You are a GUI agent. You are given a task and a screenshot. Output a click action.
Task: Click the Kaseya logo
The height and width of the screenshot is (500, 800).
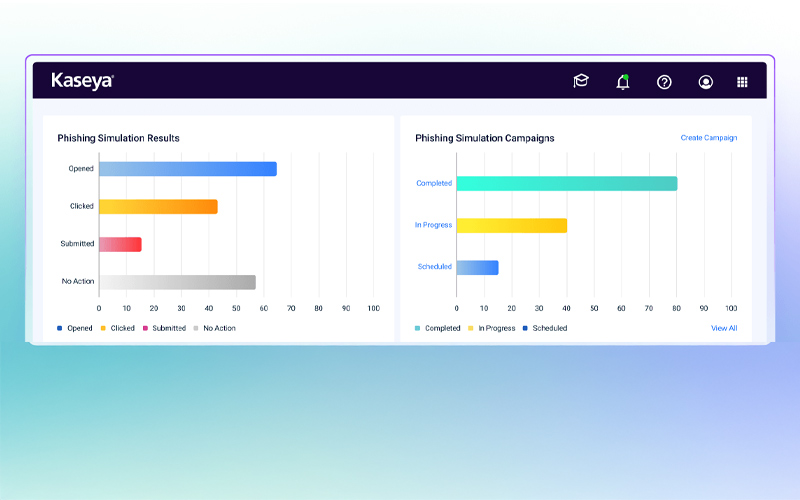pyautogui.click(x=83, y=81)
